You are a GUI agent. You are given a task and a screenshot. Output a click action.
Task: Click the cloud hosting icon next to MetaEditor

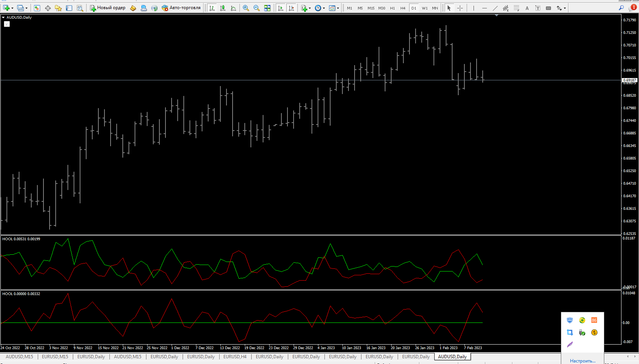tap(144, 8)
